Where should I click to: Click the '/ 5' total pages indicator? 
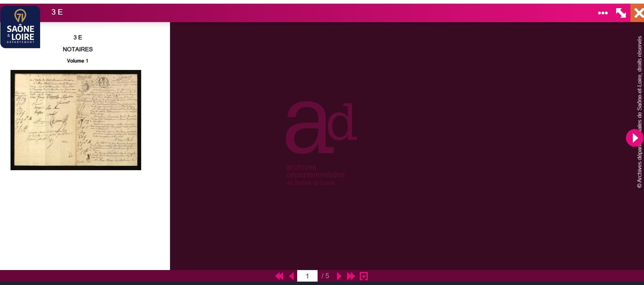(325, 276)
